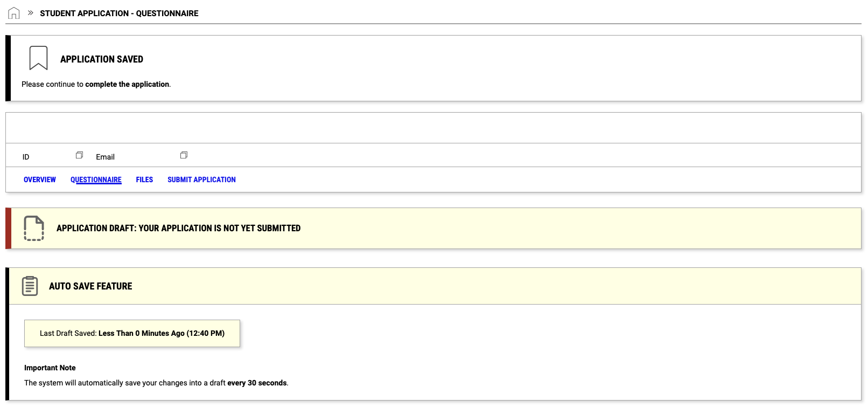
Task: Click the Last Draft Saved status box
Action: pyautogui.click(x=132, y=333)
